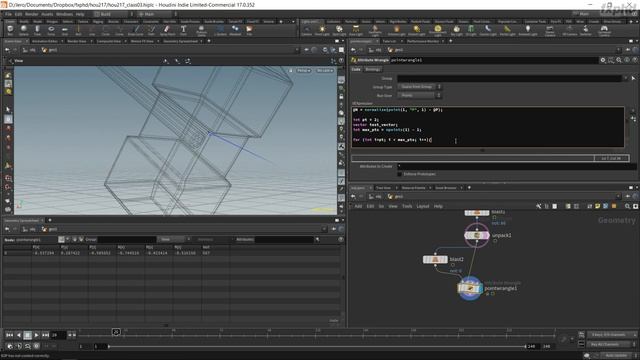The height and width of the screenshot is (360, 640).
Task: Add a Caustic Light from shelf
Action: 488,30
